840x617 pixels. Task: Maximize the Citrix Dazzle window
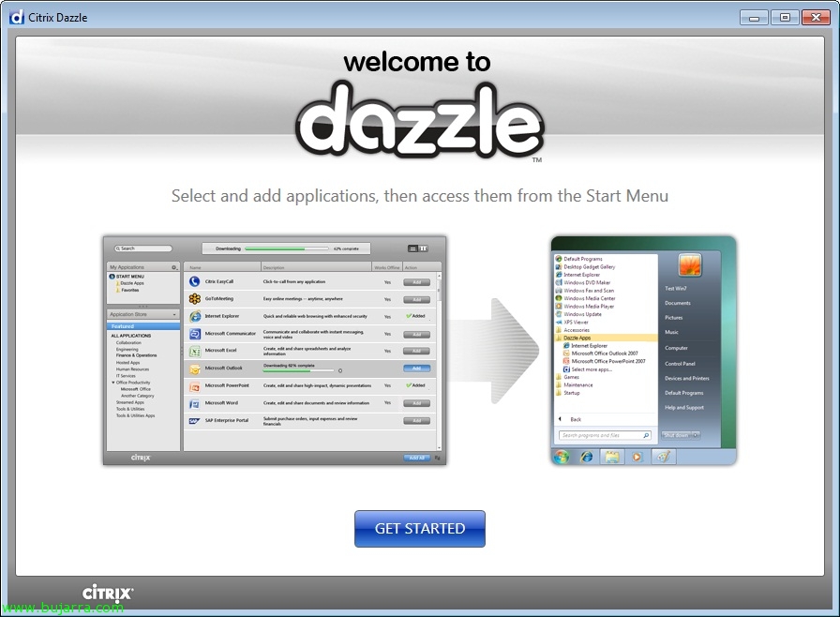point(785,18)
